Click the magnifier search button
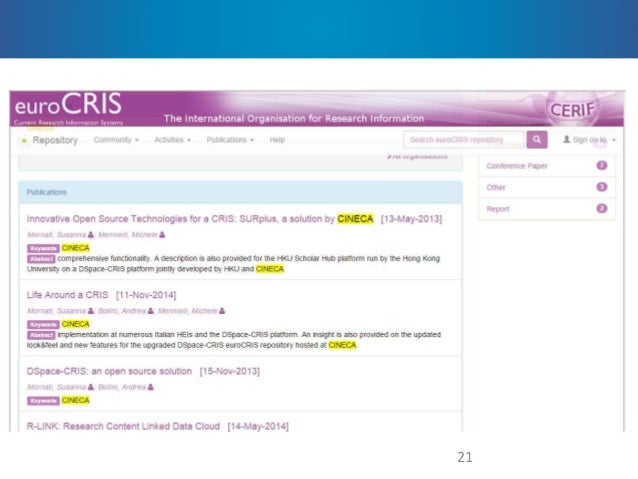This screenshot has width=638, height=479. [537, 140]
